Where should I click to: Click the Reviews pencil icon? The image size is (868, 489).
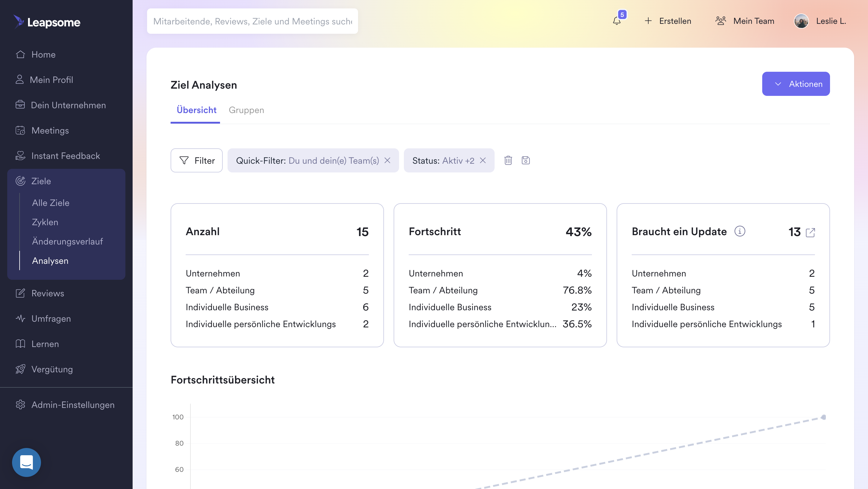click(20, 293)
